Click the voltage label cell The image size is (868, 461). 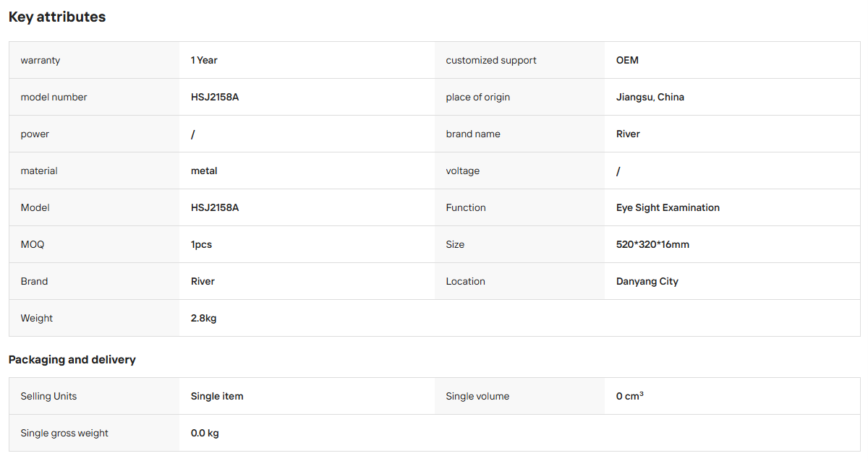(519, 171)
